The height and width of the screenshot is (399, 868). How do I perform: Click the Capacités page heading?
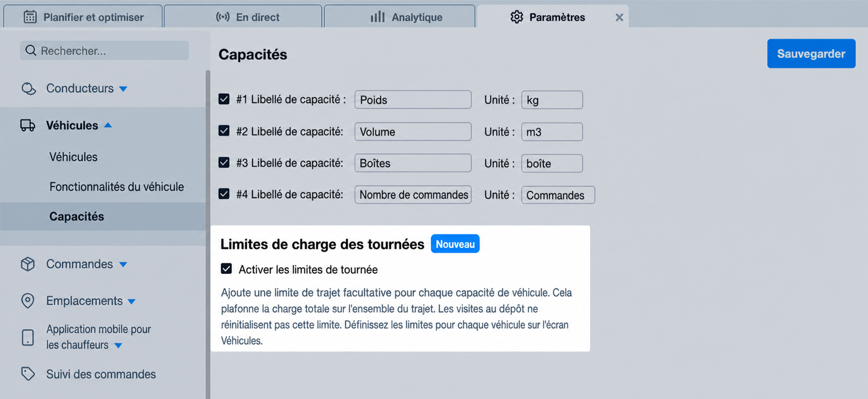click(x=253, y=55)
